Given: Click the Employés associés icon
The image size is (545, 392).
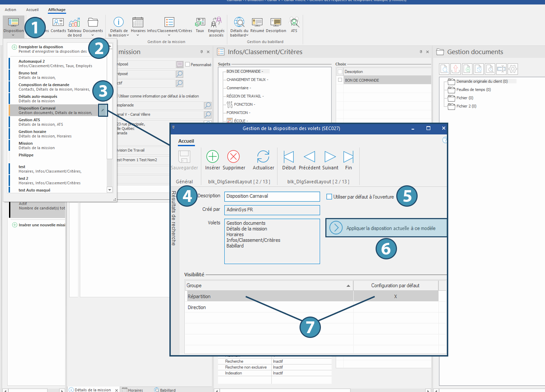Looking at the screenshot, I should pyautogui.click(x=216, y=23).
